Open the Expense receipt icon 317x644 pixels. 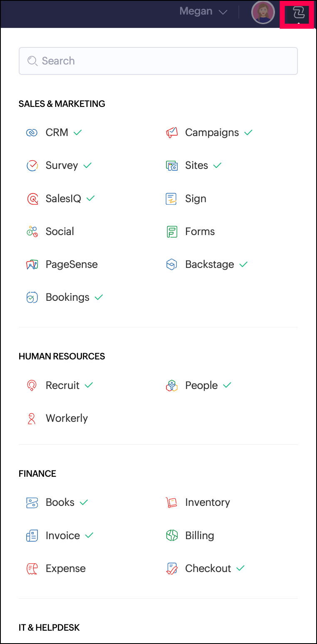coord(32,569)
